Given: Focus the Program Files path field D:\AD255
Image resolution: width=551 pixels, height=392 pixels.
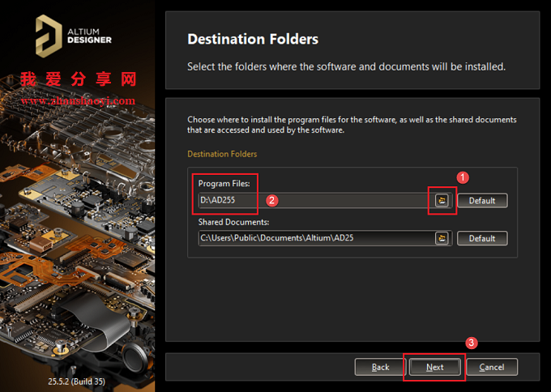Looking at the screenshot, I should [x=316, y=201].
